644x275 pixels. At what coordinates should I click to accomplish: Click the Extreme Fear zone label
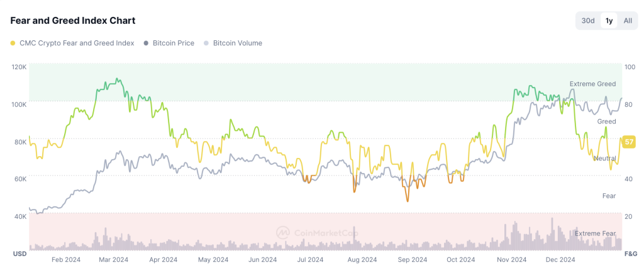595,233
